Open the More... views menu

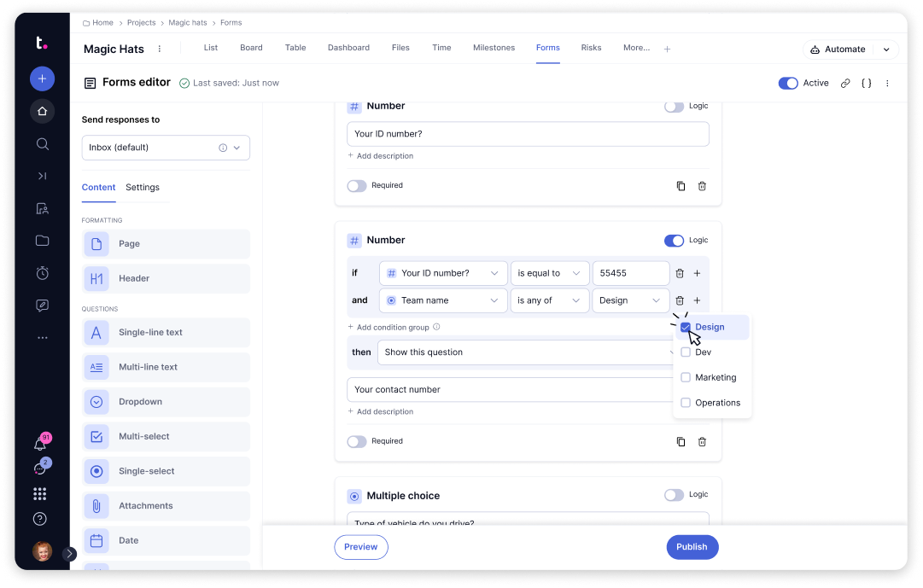click(636, 48)
